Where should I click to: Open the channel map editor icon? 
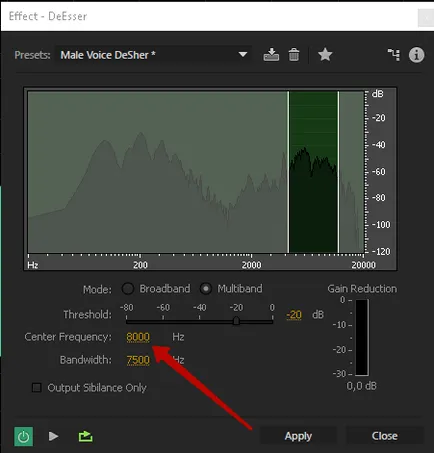pos(394,55)
